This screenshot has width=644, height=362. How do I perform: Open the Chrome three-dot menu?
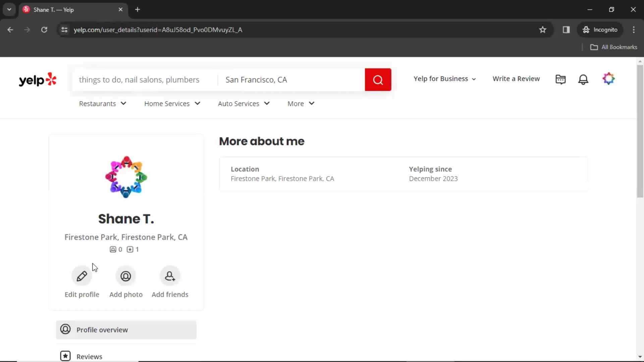[634, 30]
